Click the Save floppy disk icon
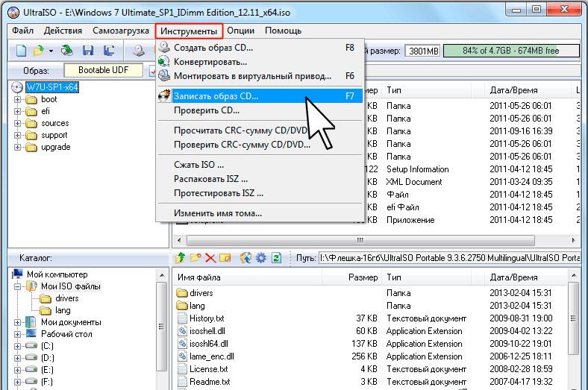This screenshot has height=390, width=588. 88,51
